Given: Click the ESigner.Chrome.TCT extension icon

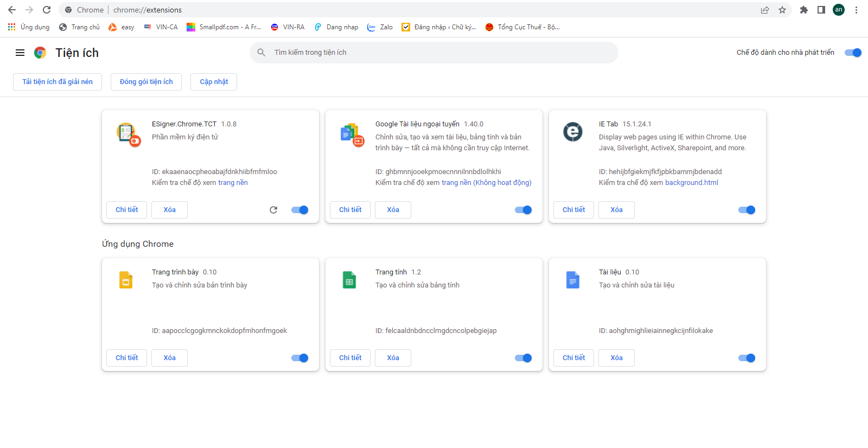Looking at the screenshot, I should coord(129,134).
